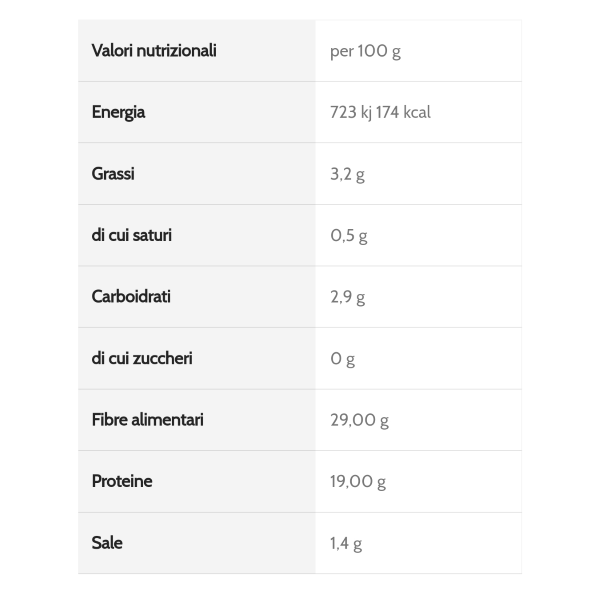Select the '3,2 g' fat value
The image size is (600, 600).
click(347, 174)
